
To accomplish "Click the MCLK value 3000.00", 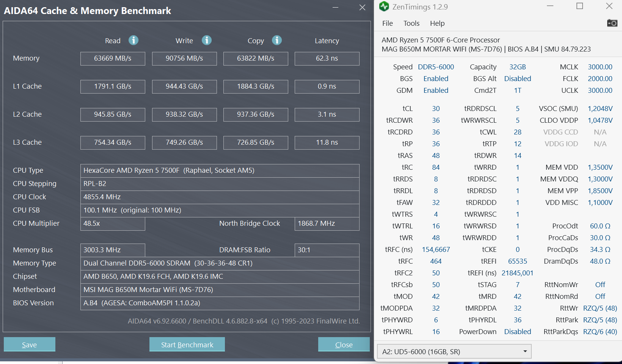I will tap(600, 67).
